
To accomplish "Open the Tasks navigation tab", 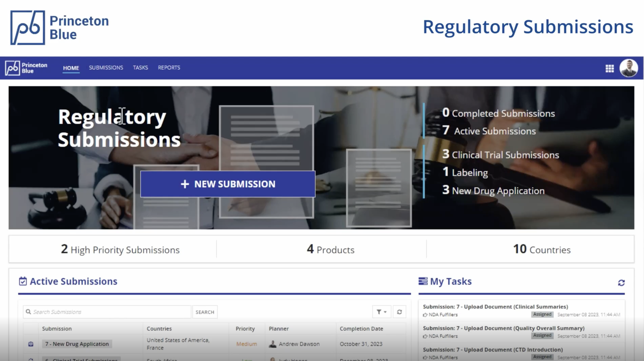I will point(140,68).
